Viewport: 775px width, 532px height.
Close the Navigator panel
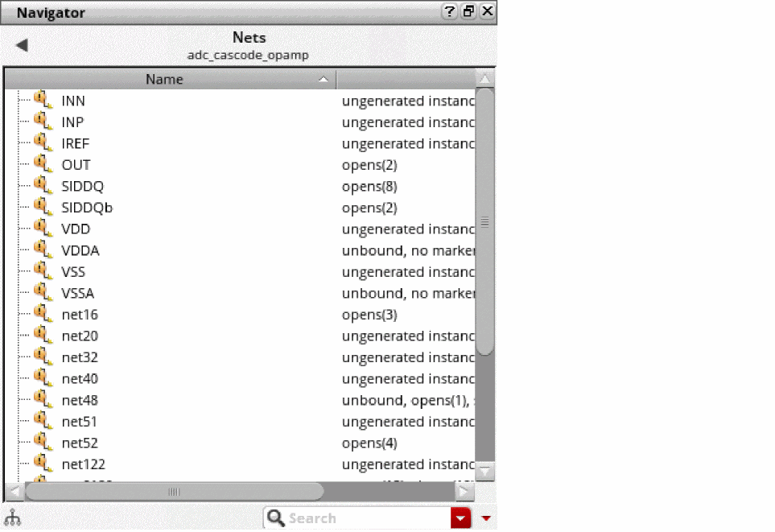pyautogui.click(x=488, y=11)
